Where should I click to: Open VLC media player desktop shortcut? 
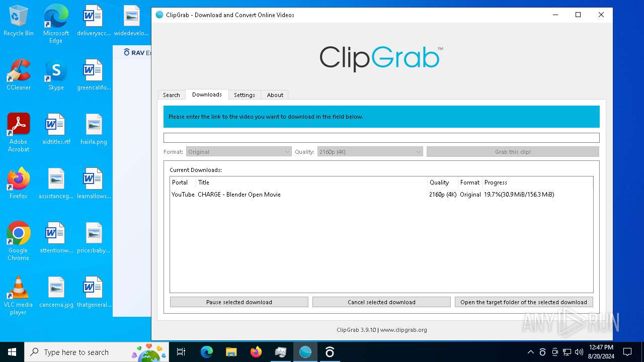coord(19,296)
